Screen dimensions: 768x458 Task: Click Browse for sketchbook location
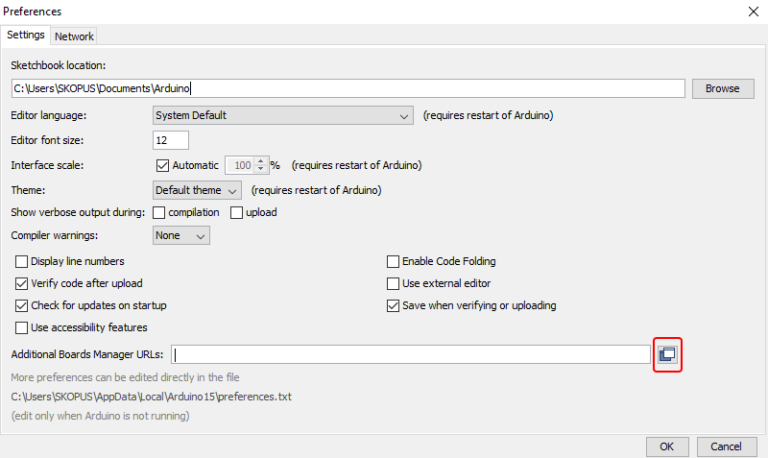point(721,88)
